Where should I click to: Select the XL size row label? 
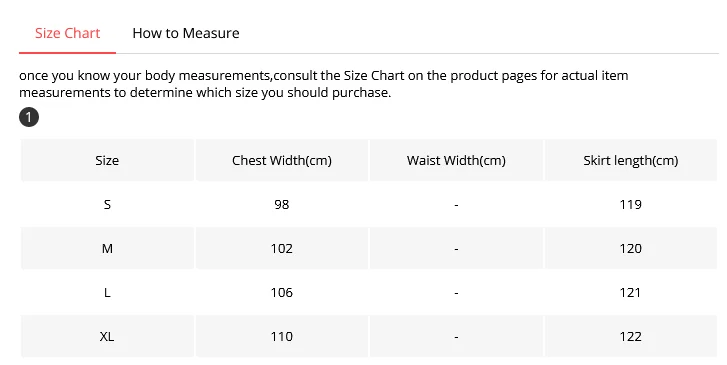tap(107, 336)
